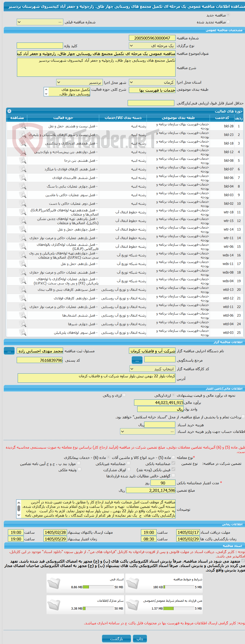This screenshot has height=644, width=245.
Task: Open view icon for row wds-14
Action: coord(23,255)
